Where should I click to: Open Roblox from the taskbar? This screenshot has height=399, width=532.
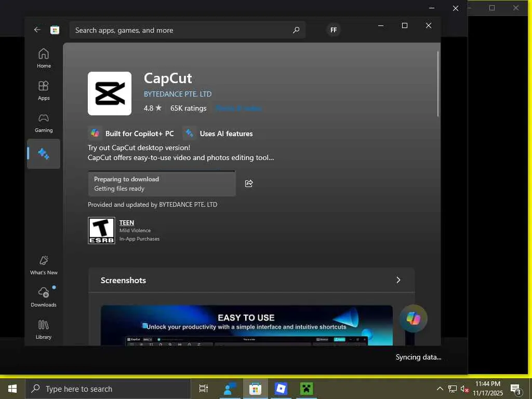281,389
